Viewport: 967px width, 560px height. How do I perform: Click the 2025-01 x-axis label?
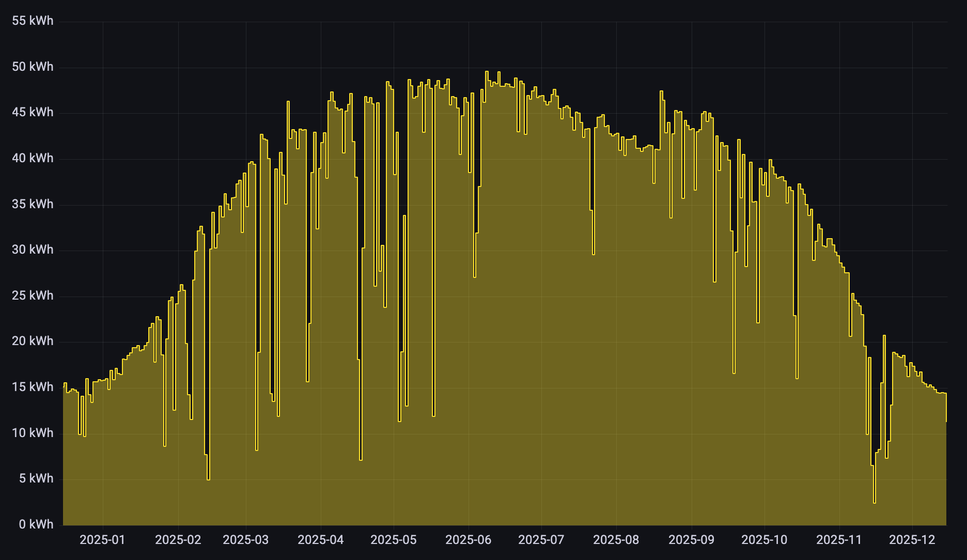(102, 540)
